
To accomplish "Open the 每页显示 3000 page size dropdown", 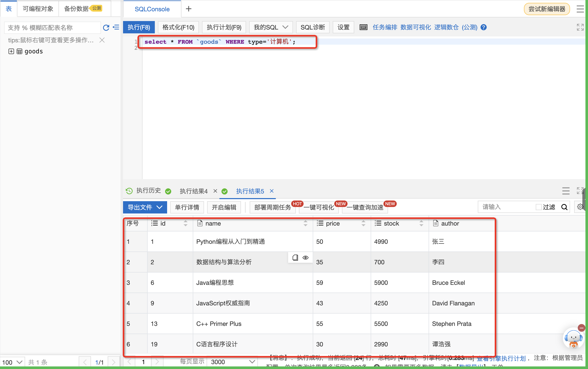I will tap(232, 362).
